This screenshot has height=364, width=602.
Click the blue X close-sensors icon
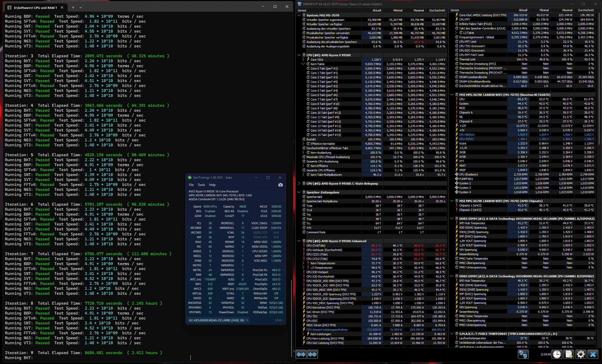(593, 354)
